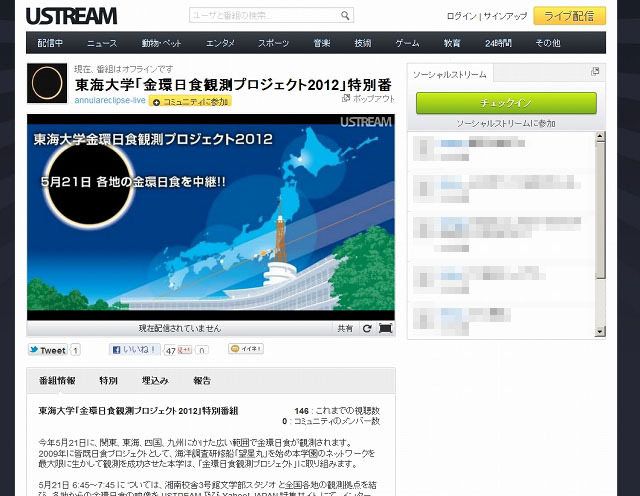
Task: Click the Tweet button
Action: click(48, 350)
